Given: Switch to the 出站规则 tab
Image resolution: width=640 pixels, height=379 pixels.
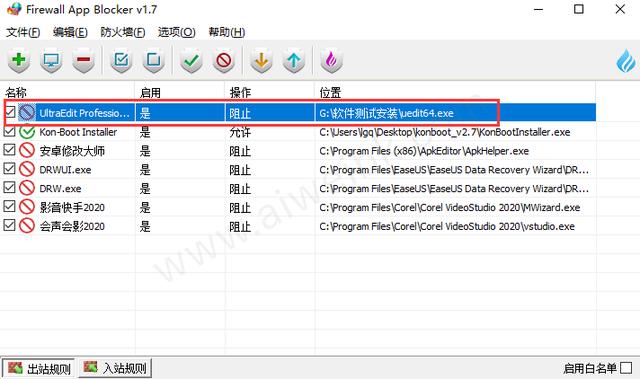Looking at the screenshot, I should [x=39, y=368].
